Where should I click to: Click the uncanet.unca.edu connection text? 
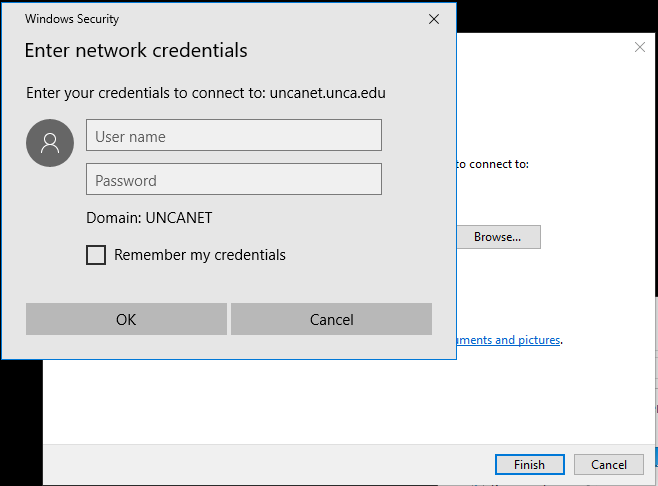pyautogui.click(x=328, y=93)
